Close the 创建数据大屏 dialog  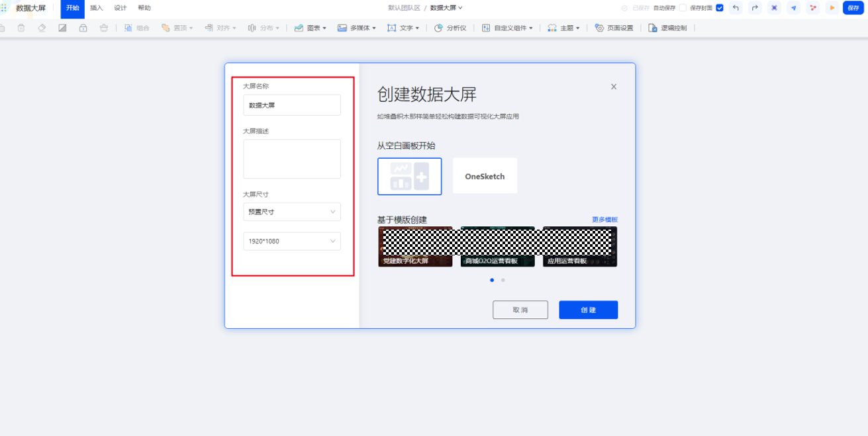coord(614,87)
